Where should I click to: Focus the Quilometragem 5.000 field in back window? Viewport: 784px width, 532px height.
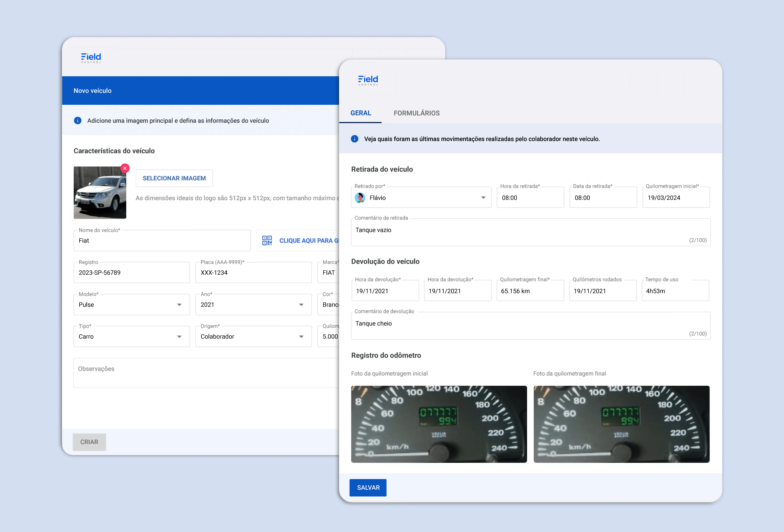coord(328,336)
